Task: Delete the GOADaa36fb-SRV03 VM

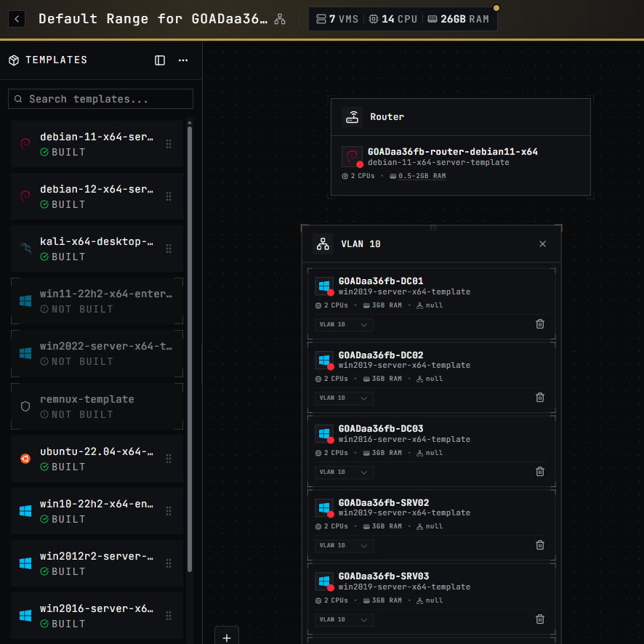Action: (539, 619)
